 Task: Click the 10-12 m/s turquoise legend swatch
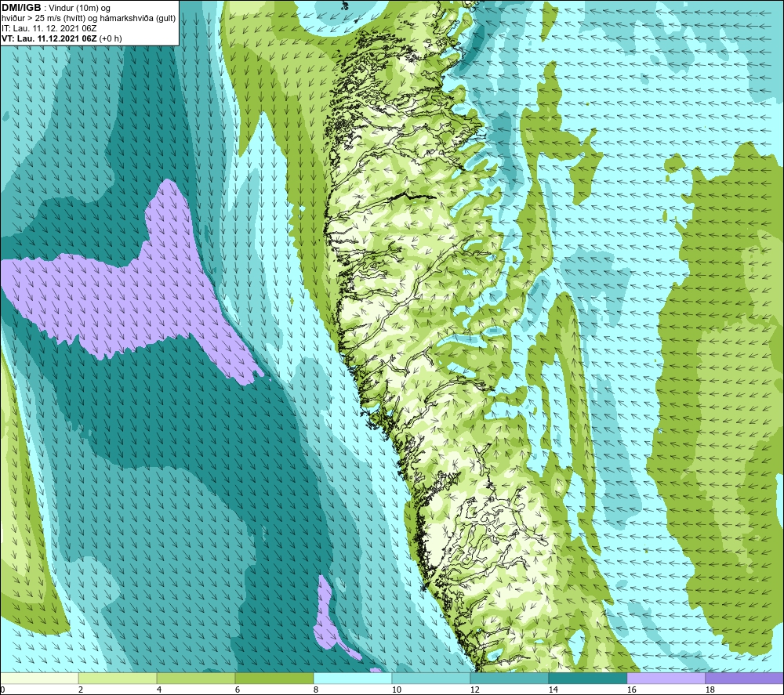(x=430, y=678)
